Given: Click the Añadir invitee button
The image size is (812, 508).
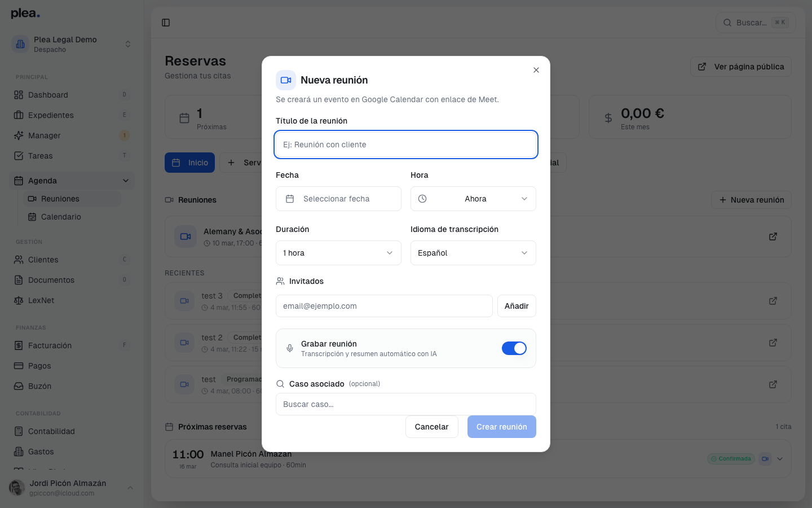Looking at the screenshot, I should tap(517, 306).
